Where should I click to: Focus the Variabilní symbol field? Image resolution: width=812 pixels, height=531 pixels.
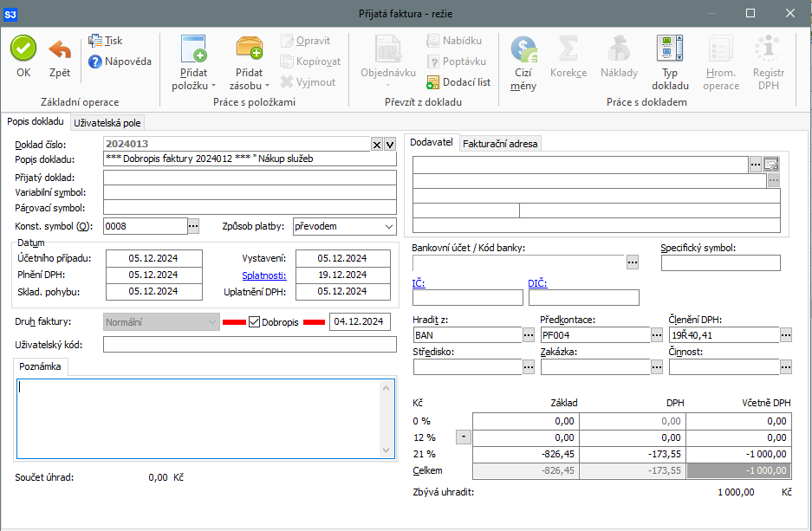[250, 192]
